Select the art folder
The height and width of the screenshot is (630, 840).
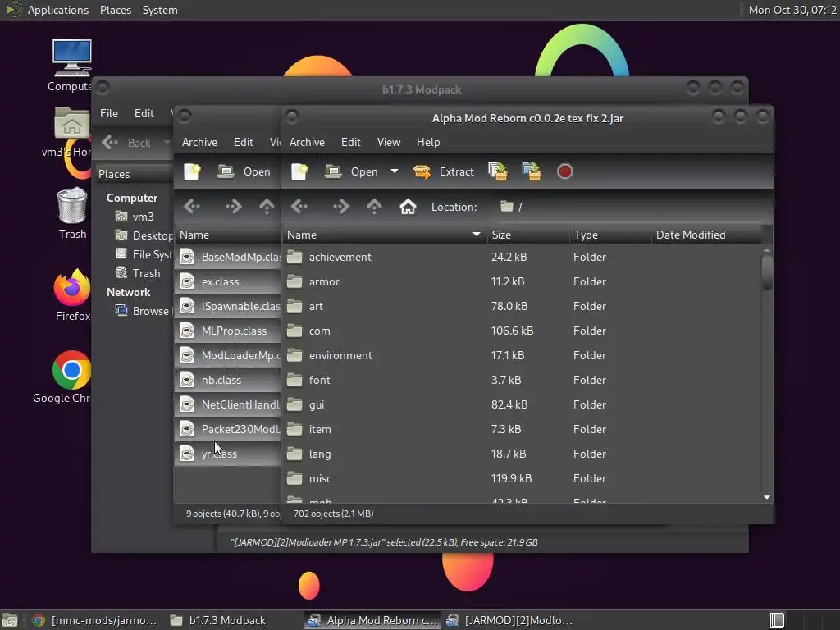pyautogui.click(x=521, y=306)
